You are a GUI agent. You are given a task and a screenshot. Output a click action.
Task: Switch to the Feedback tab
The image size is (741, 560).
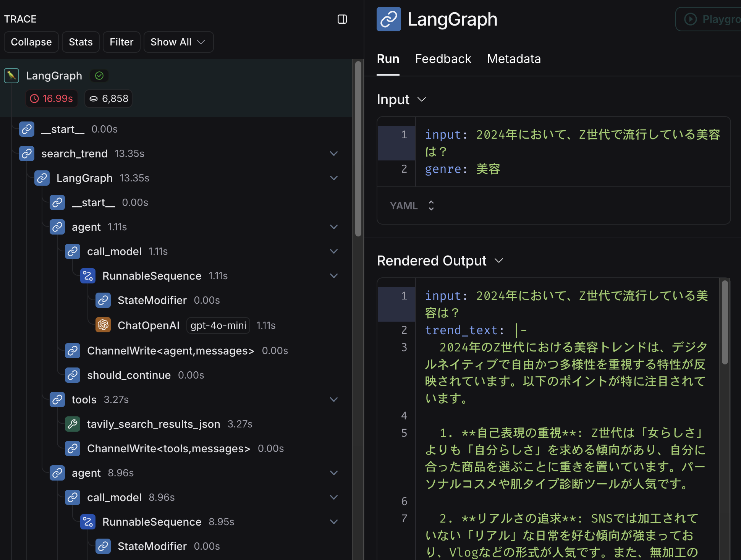443,59
